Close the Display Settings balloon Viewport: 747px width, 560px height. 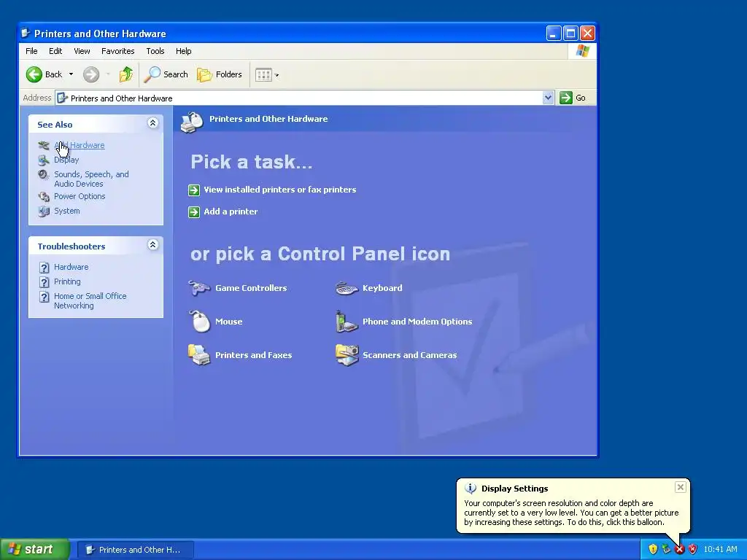pyautogui.click(x=681, y=486)
